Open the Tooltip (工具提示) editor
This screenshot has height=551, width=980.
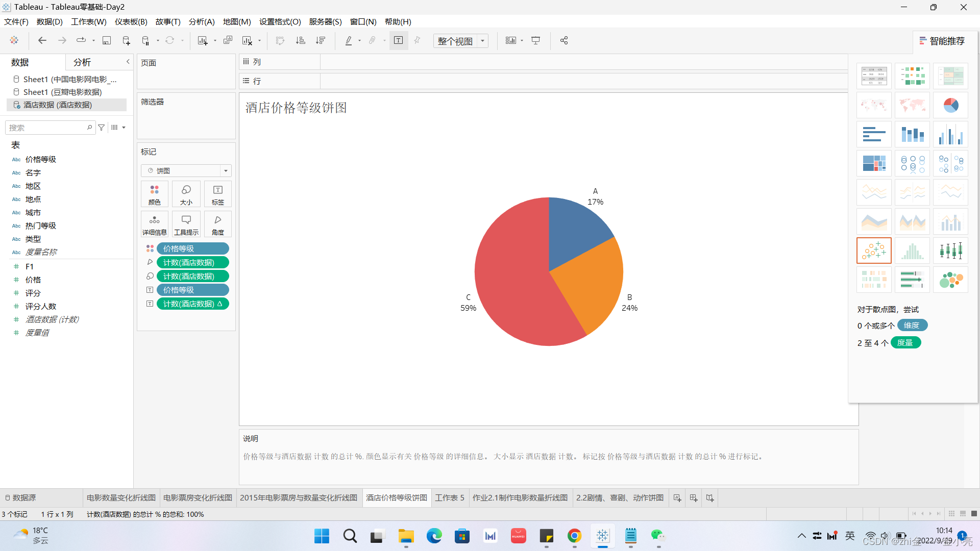(x=186, y=223)
